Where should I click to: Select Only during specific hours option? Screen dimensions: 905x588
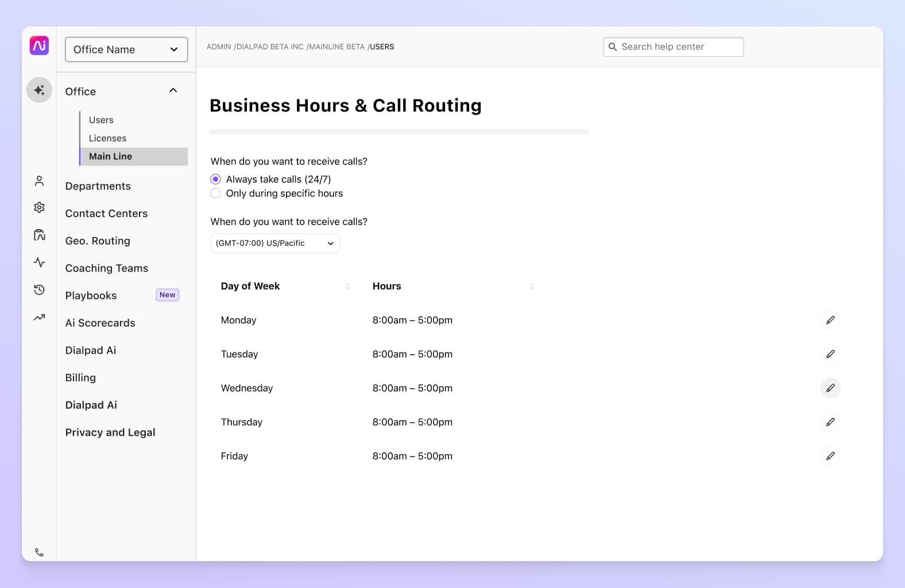(216, 194)
